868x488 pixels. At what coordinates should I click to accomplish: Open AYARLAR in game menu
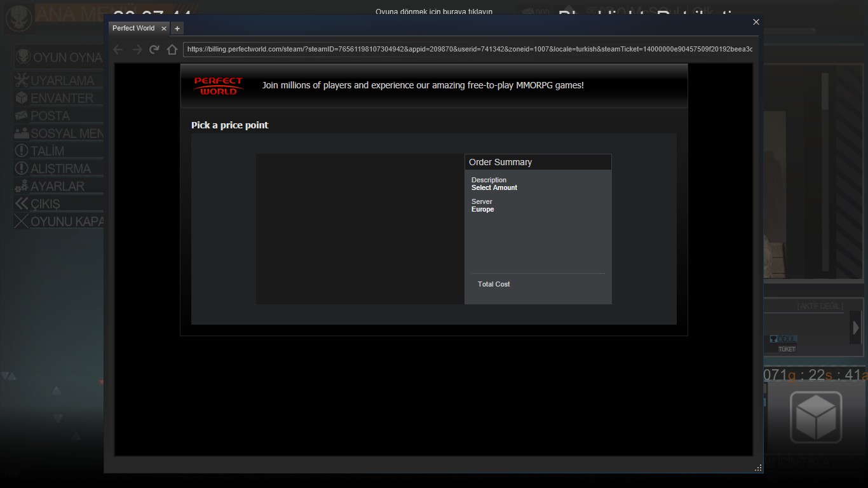click(58, 187)
